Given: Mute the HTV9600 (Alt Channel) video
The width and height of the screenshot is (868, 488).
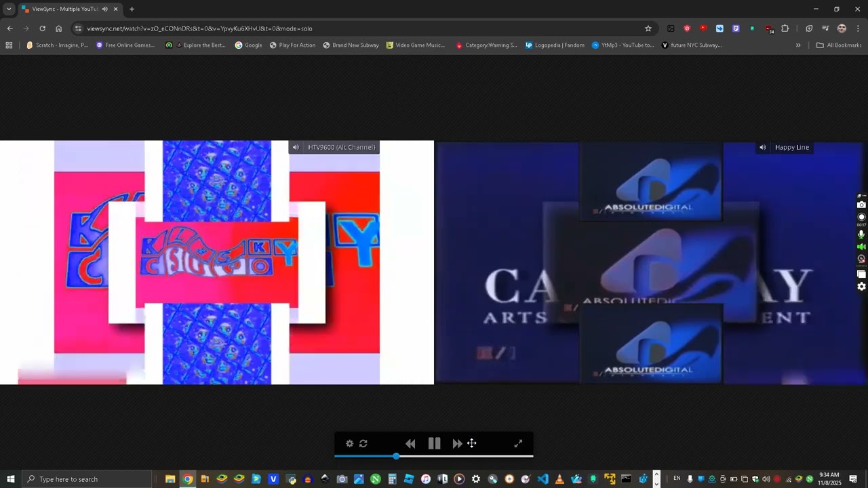Looking at the screenshot, I should [x=296, y=147].
